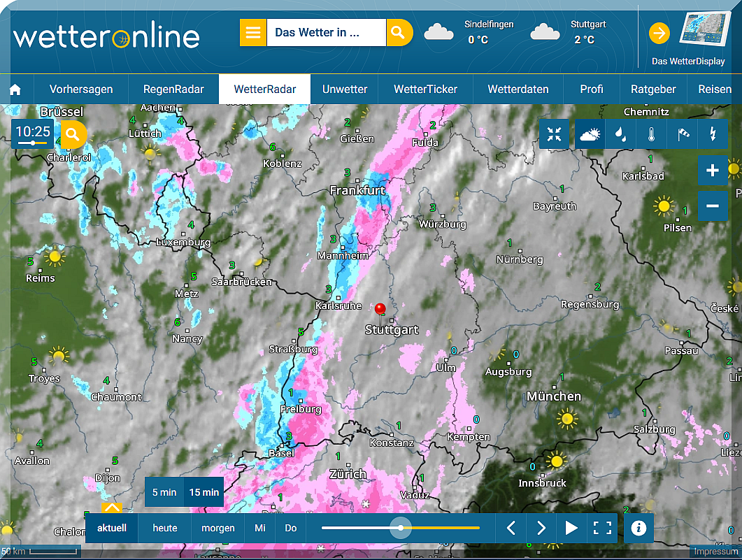Select the 15 min interval option
This screenshot has height=560, width=742.
pyautogui.click(x=204, y=492)
